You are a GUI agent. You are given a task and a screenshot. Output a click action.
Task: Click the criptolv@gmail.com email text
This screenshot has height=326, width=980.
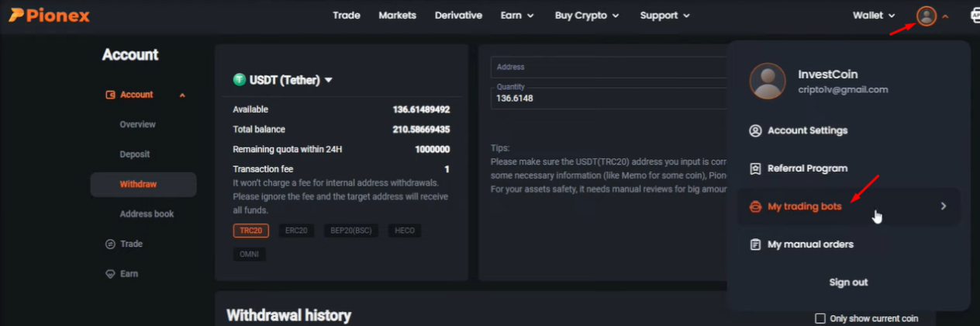(843, 90)
